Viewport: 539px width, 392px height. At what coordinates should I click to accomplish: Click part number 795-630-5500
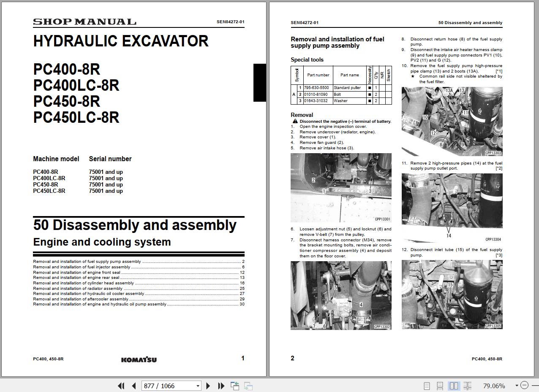pyautogui.click(x=316, y=88)
